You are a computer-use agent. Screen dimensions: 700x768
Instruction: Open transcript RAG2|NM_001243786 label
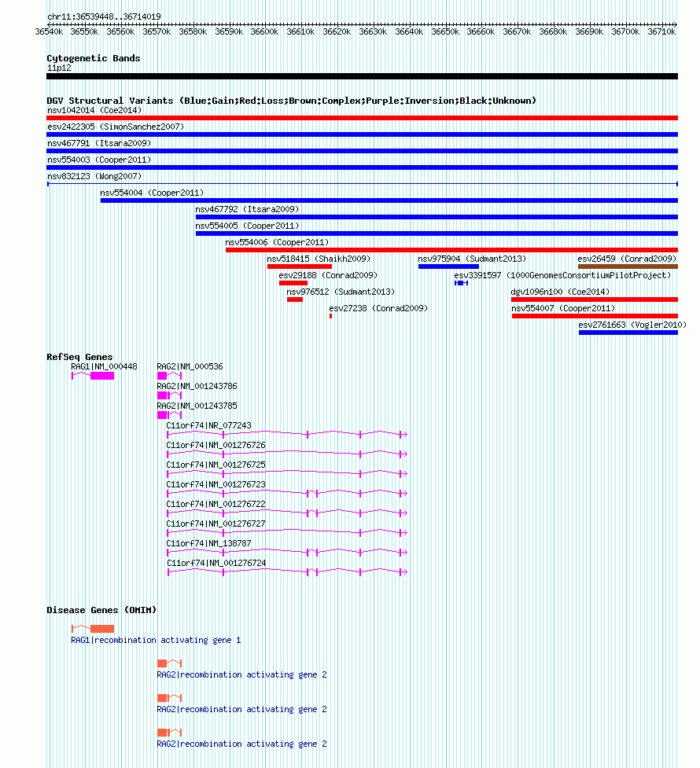(197, 387)
